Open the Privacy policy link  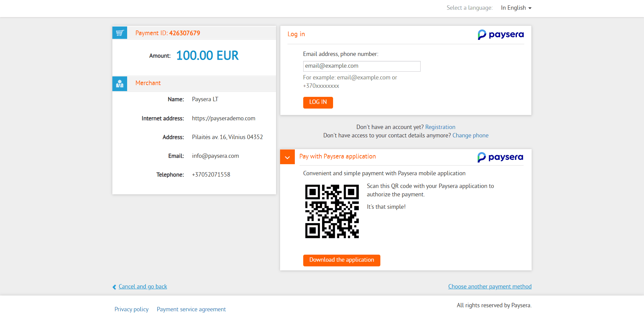131,309
